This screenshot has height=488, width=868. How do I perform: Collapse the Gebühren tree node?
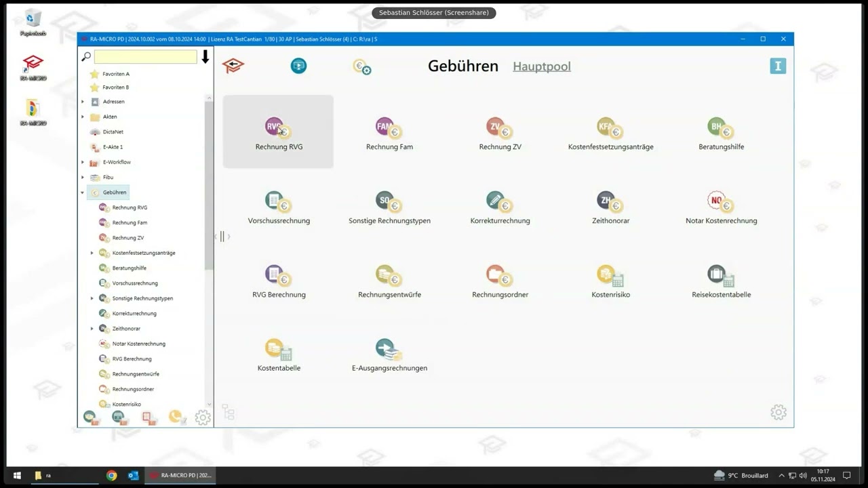click(83, 192)
